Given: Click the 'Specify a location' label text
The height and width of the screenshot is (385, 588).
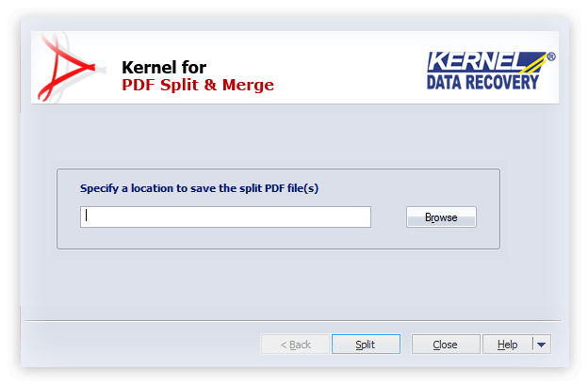Looking at the screenshot, I should pyautogui.click(x=199, y=188).
